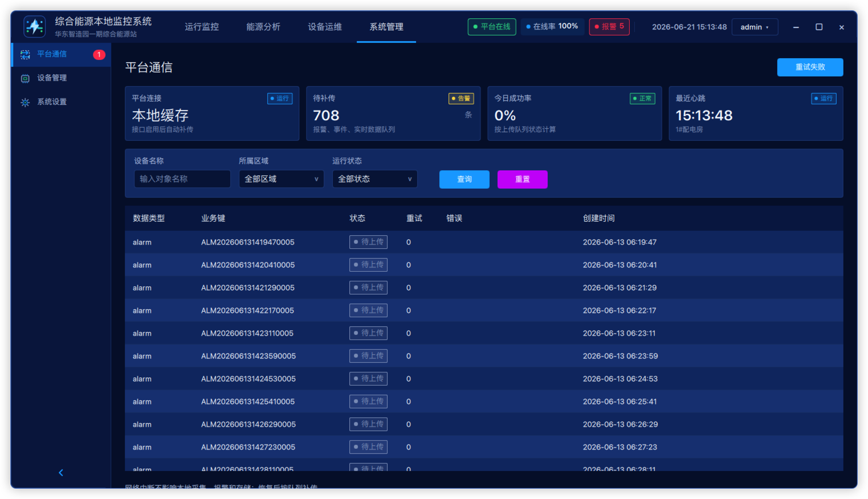This screenshot has height=499, width=868.
Task: Click 待上传 status in the 06:27:23 row
Action: (368, 447)
